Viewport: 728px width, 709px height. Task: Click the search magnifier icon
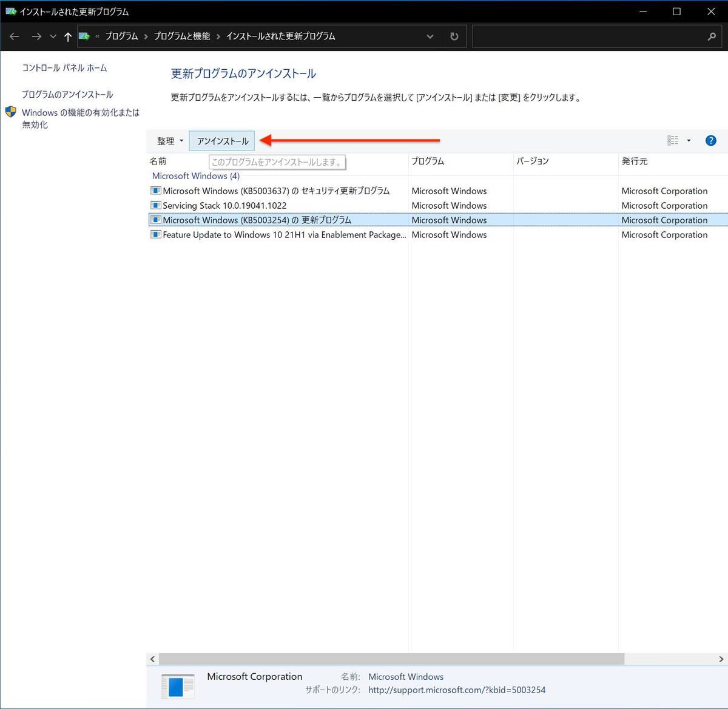click(712, 36)
